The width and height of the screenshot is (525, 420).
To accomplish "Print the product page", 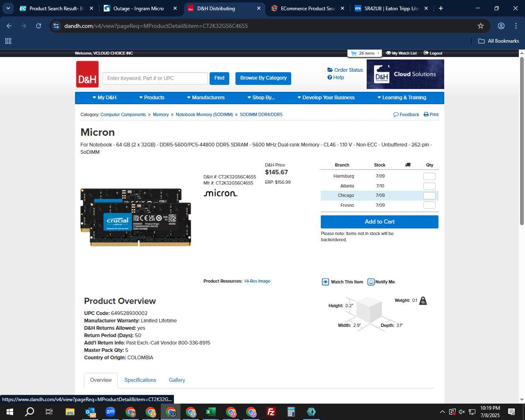I will pyautogui.click(x=431, y=115).
